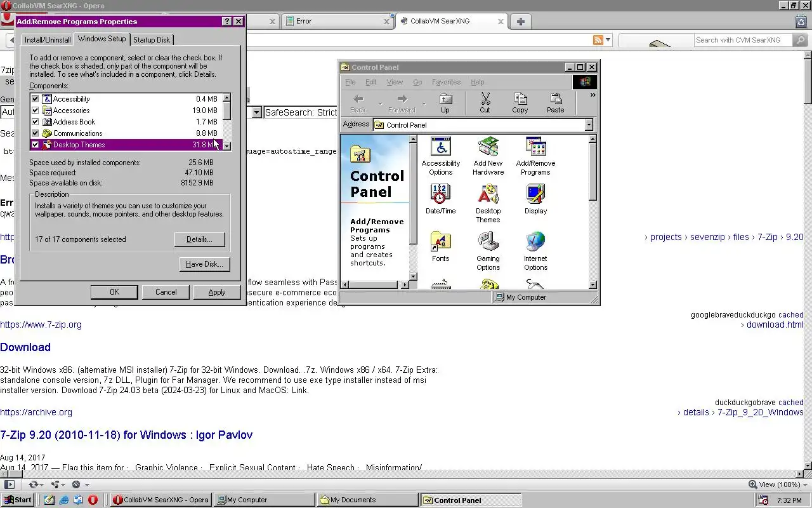Launch Internet Explorer from Quick Launch
Viewport: 812px width, 508px height.
pos(64,500)
